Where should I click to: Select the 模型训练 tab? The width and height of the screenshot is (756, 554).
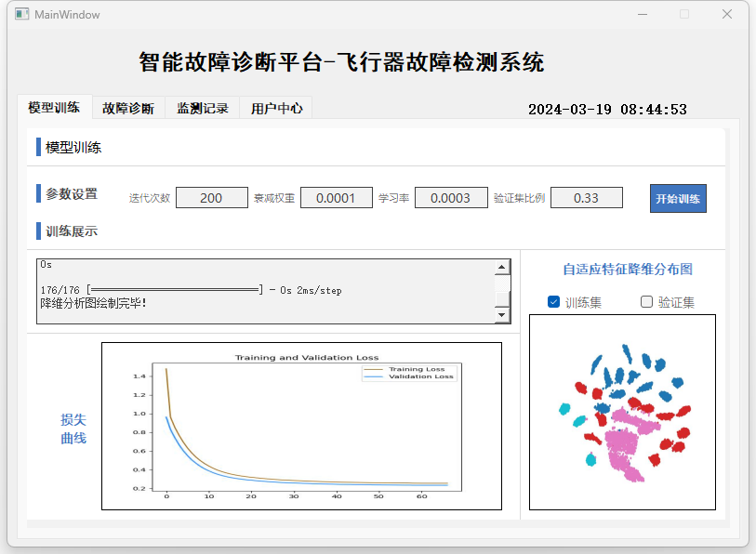pos(55,107)
